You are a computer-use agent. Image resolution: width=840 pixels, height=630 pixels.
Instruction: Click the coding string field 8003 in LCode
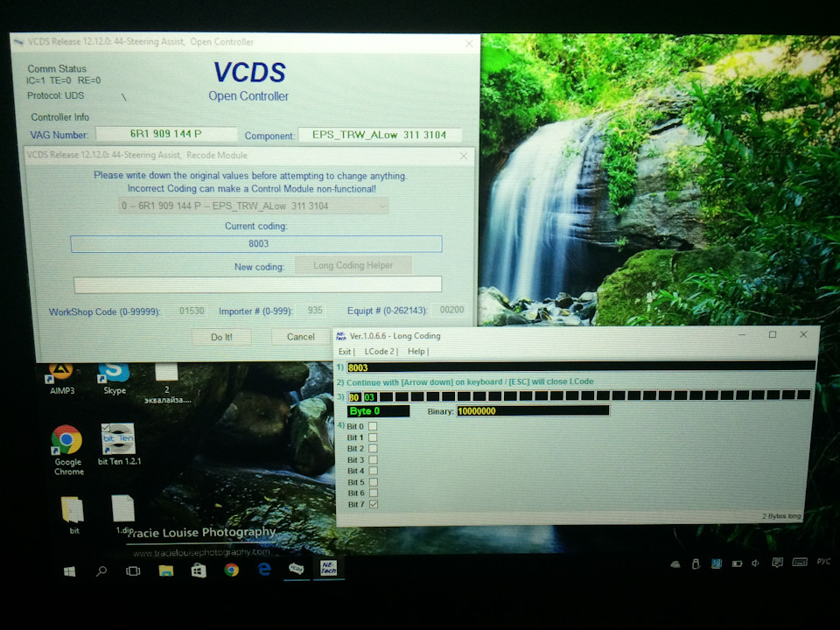[x=581, y=367]
